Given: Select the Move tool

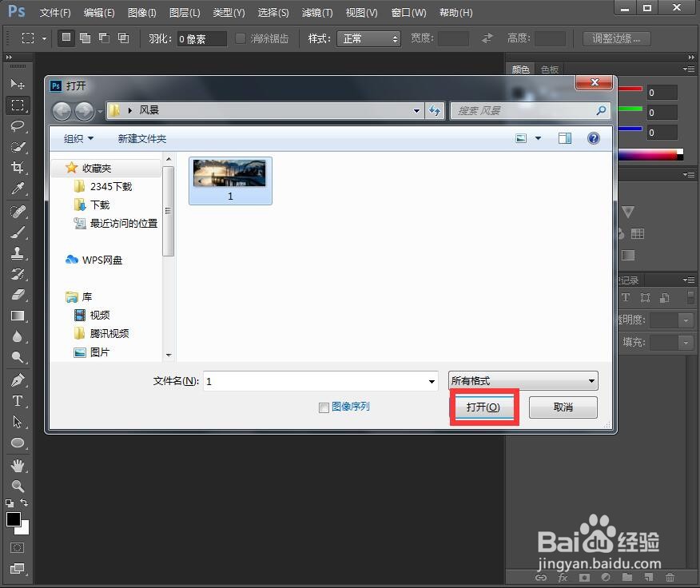Looking at the screenshot, I should pyautogui.click(x=18, y=84).
